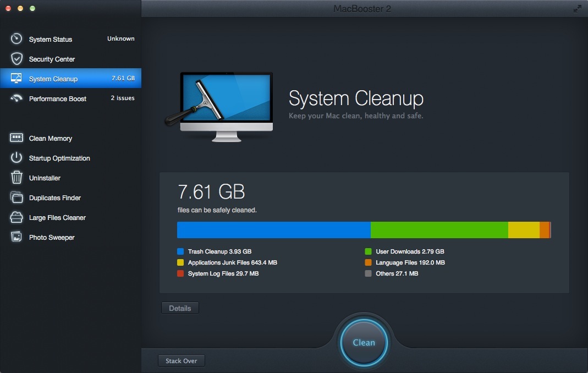Show cleanup Details
Image resolution: width=588 pixels, height=373 pixels.
[180, 308]
